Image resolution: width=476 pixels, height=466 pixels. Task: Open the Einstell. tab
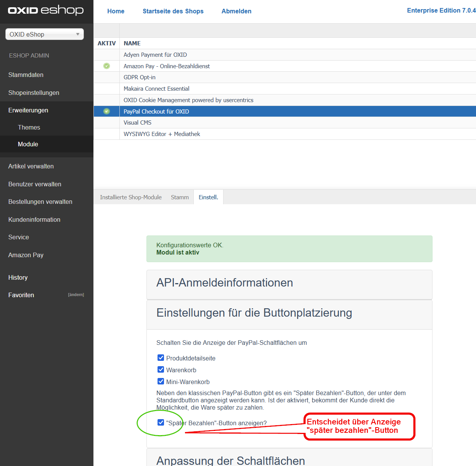tap(208, 197)
